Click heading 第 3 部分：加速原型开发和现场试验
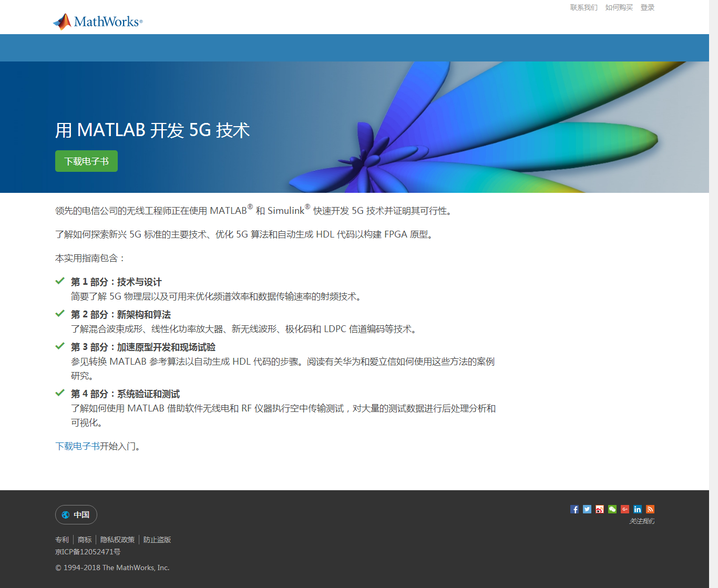718x588 pixels. click(x=143, y=347)
